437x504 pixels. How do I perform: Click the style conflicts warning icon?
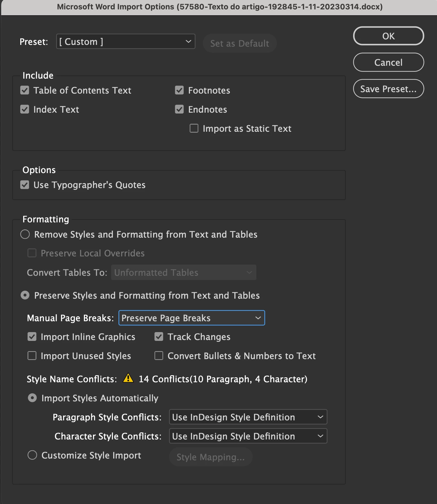[128, 378]
